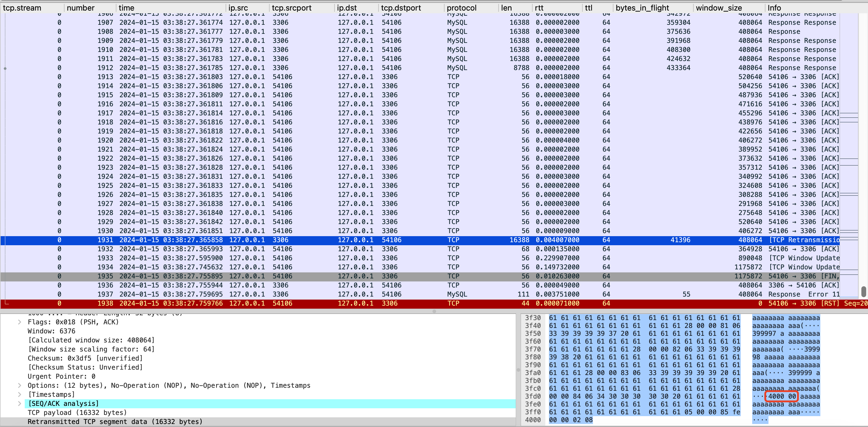
Task: Sort packets by the rtt column
Action: 539,8
